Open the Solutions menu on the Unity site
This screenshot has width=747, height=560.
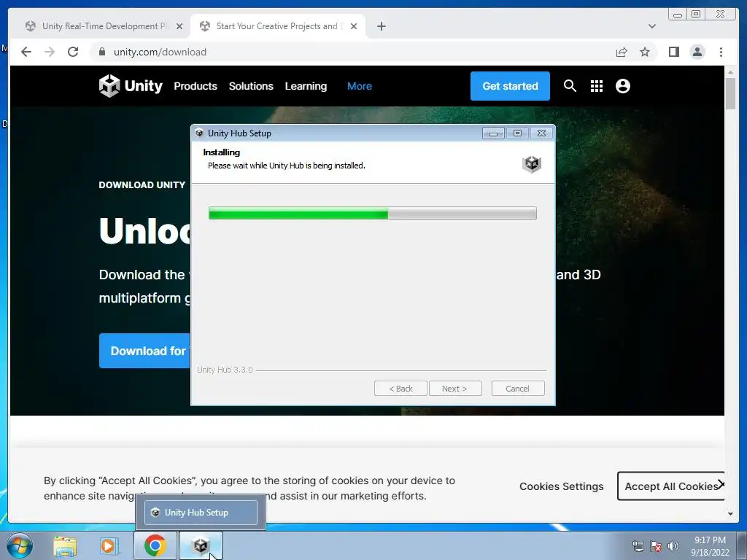[x=251, y=86]
